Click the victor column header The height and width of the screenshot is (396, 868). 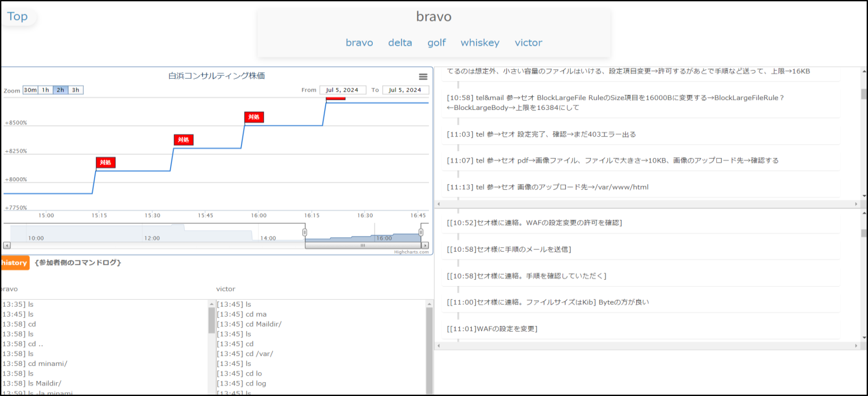tap(226, 289)
